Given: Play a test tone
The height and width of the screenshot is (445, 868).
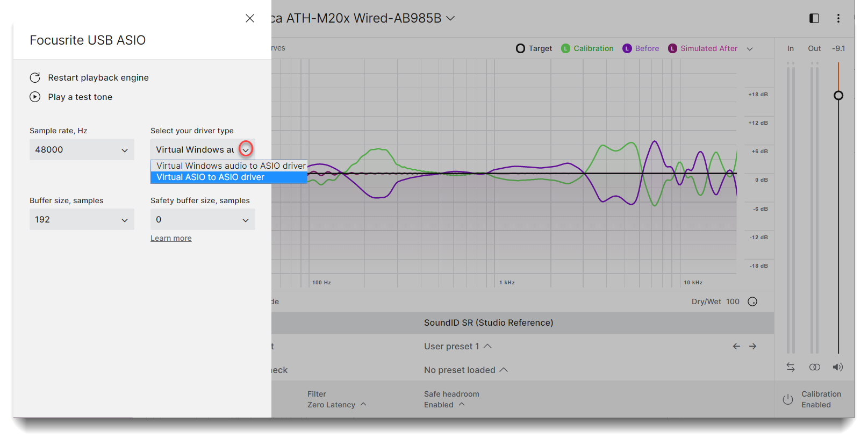Looking at the screenshot, I should 35,97.
